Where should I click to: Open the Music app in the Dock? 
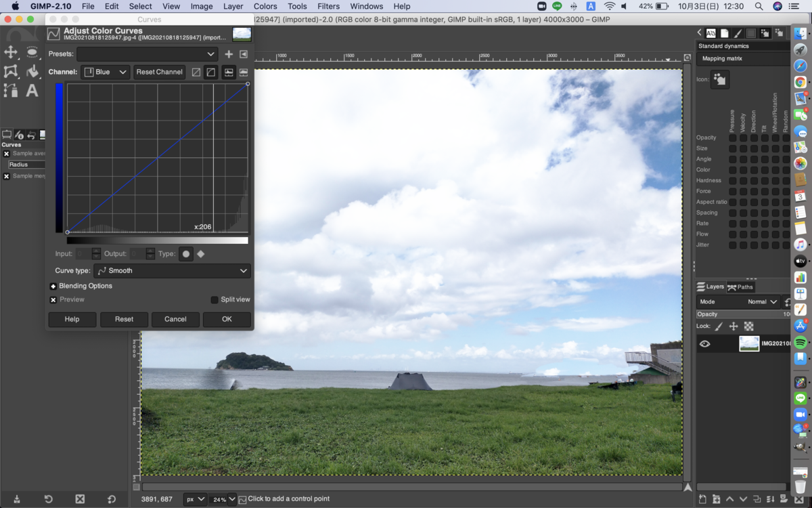click(800, 245)
